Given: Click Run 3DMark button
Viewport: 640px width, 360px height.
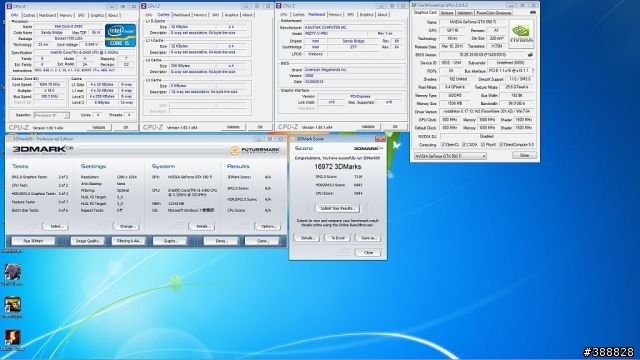Looking at the screenshot, I should (33, 241).
